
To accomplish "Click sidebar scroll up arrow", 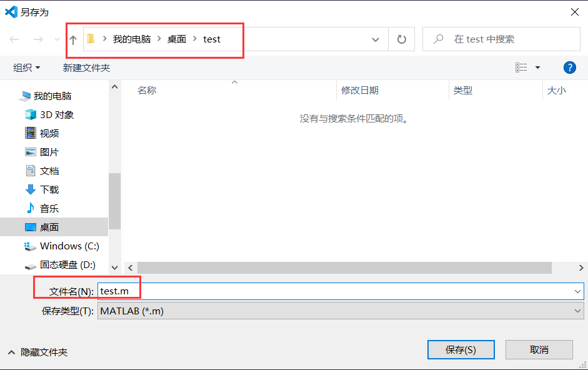I will [115, 87].
